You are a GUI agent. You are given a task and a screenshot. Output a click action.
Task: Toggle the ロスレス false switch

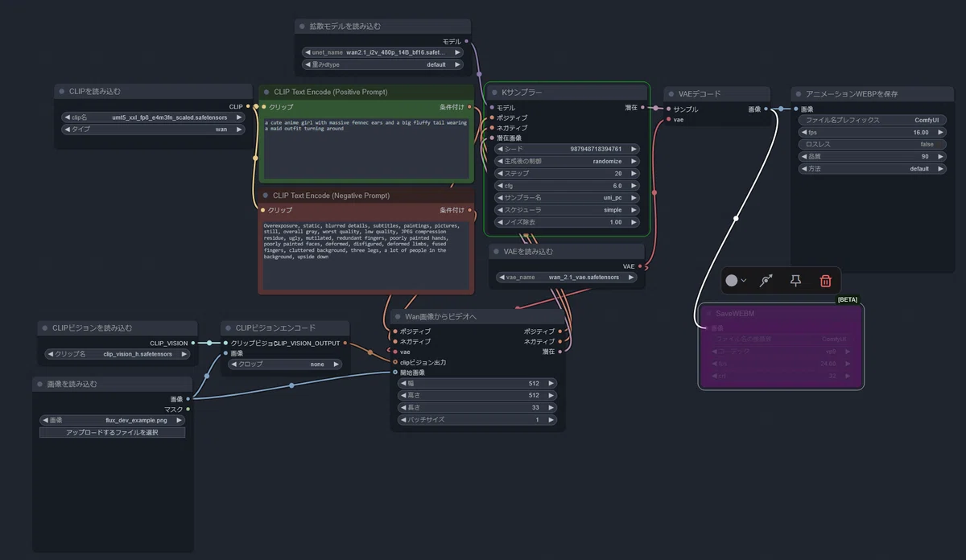pos(872,144)
